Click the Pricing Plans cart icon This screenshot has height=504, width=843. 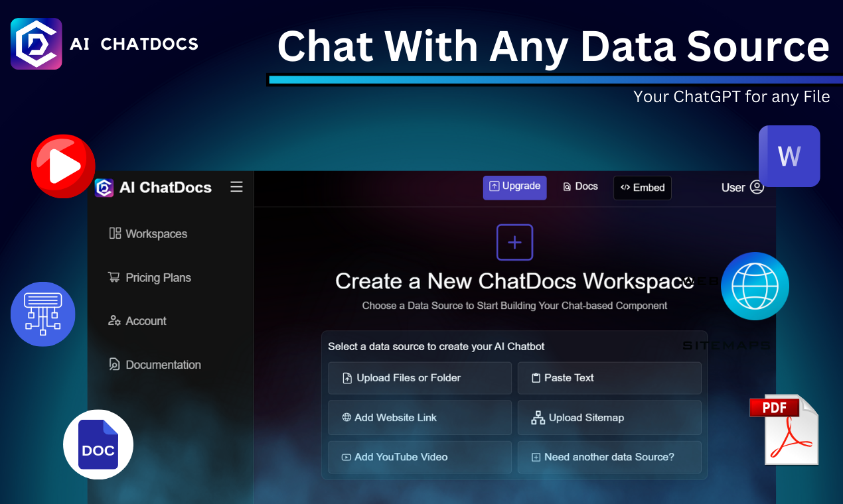pos(114,277)
